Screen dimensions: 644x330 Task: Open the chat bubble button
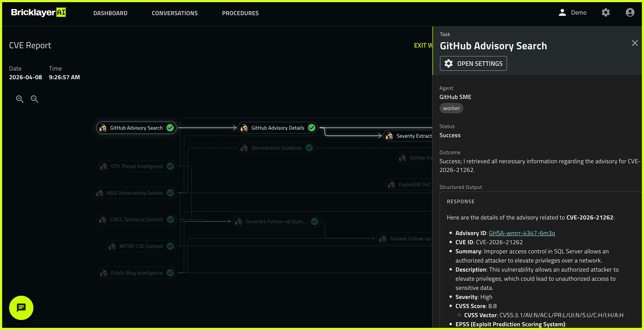point(21,308)
